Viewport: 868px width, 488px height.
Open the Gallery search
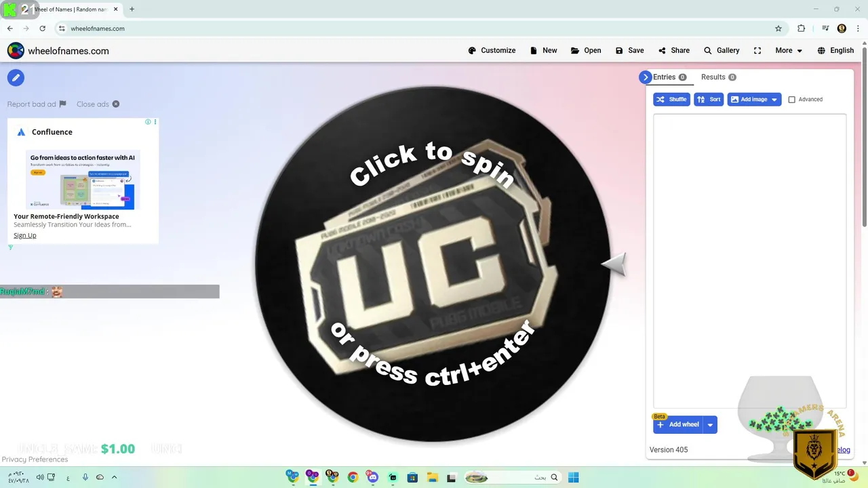click(x=722, y=50)
